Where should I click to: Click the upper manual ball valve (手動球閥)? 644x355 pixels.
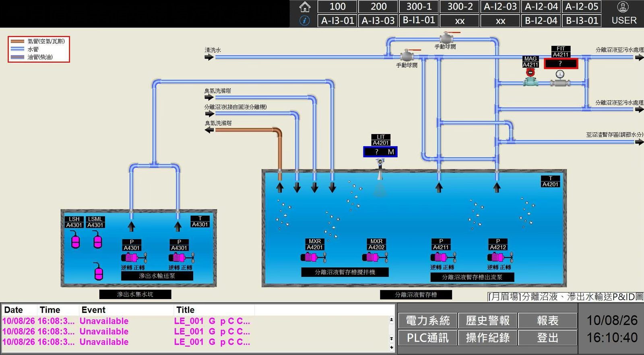pyautogui.click(x=446, y=37)
